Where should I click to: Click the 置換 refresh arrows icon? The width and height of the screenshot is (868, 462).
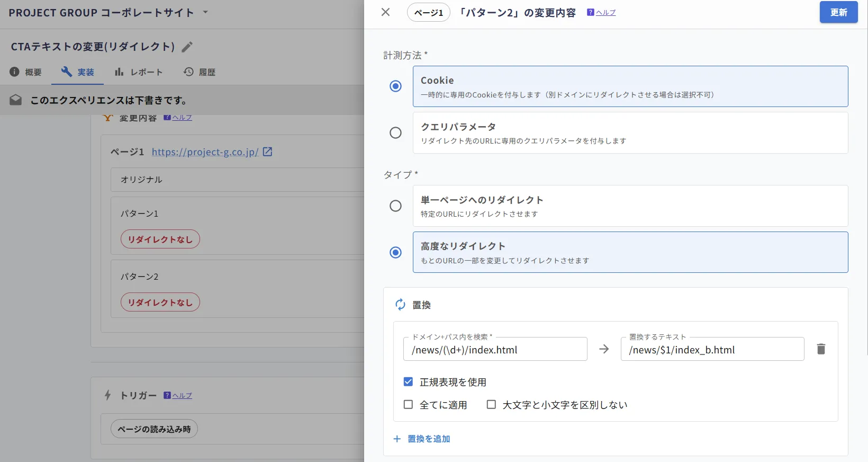click(x=400, y=305)
